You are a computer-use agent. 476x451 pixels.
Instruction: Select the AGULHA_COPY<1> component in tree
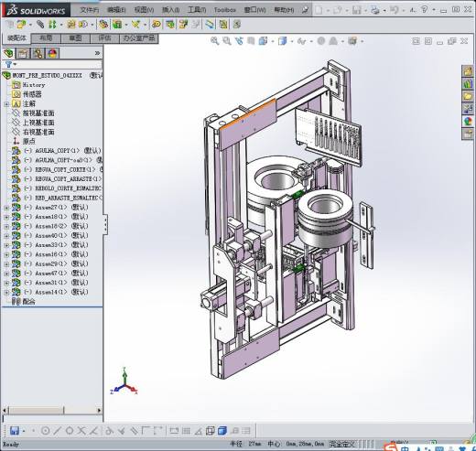(x=57, y=151)
